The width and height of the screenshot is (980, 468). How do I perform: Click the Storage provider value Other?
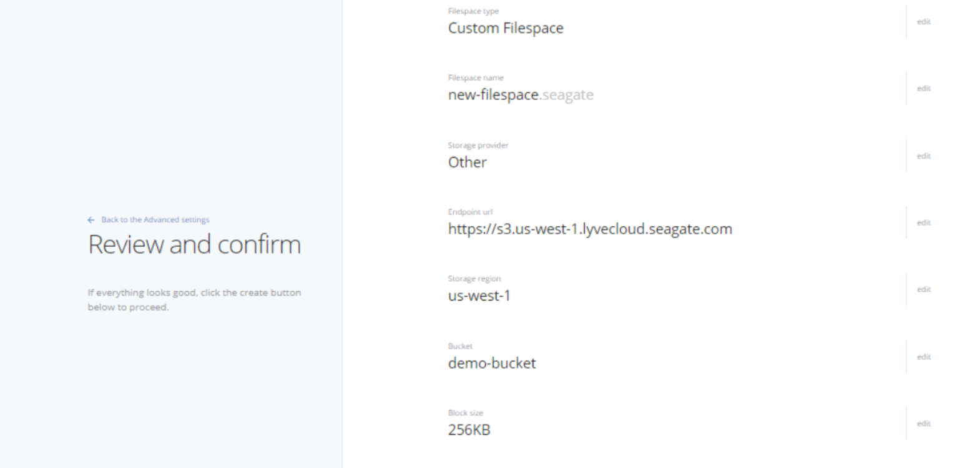click(x=467, y=162)
